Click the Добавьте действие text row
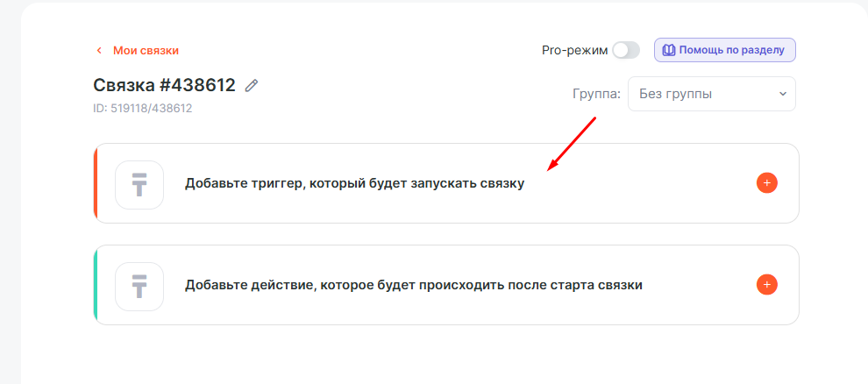The height and width of the screenshot is (384, 868). [x=414, y=286]
